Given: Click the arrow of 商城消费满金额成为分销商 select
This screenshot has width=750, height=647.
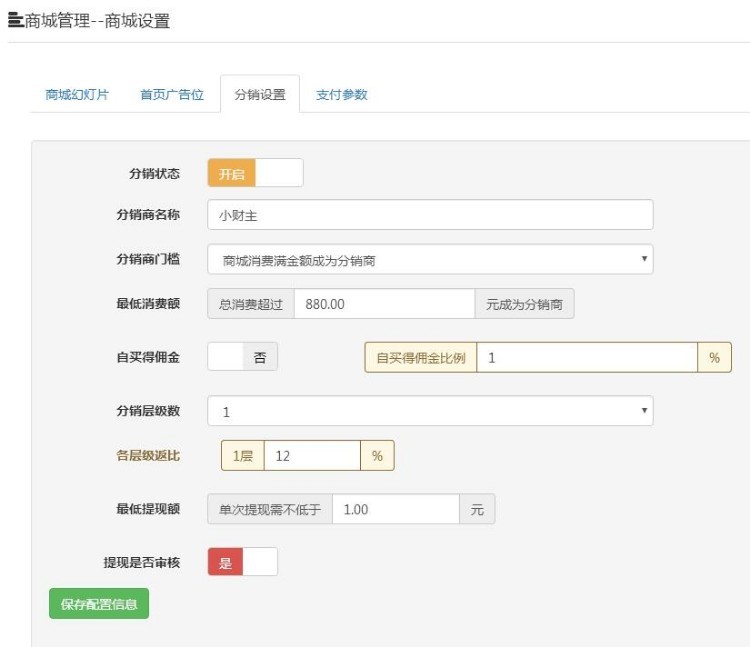Looking at the screenshot, I should pos(643,260).
